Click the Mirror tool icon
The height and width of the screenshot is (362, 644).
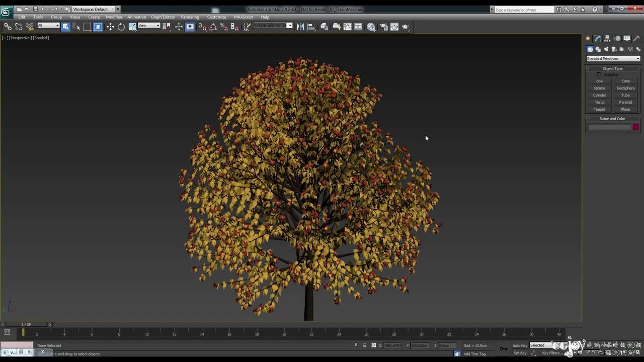click(300, 27)
